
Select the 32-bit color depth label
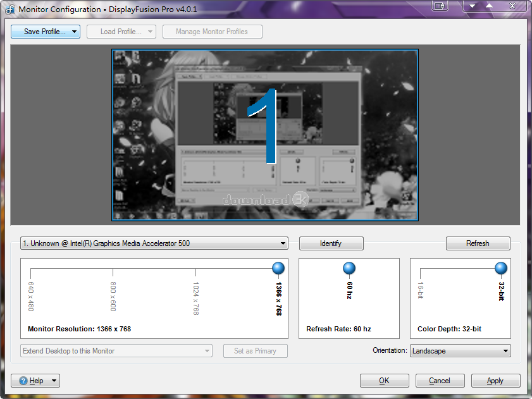[x=501, y=291]
